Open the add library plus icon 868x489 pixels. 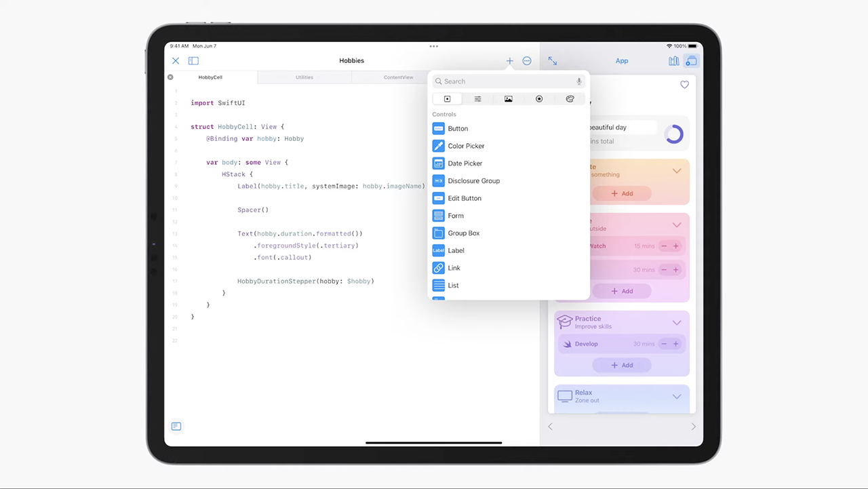(x=510, y=61)
